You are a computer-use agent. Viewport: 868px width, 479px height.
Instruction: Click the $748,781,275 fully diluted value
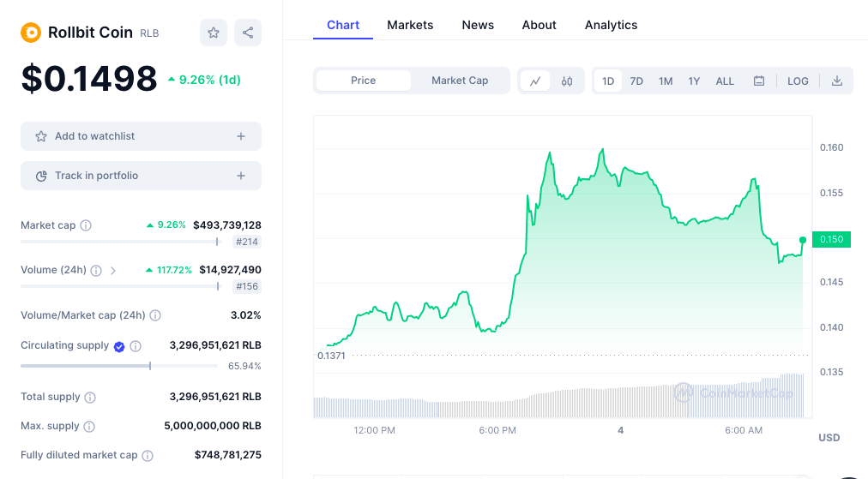(x=228, y=455)
